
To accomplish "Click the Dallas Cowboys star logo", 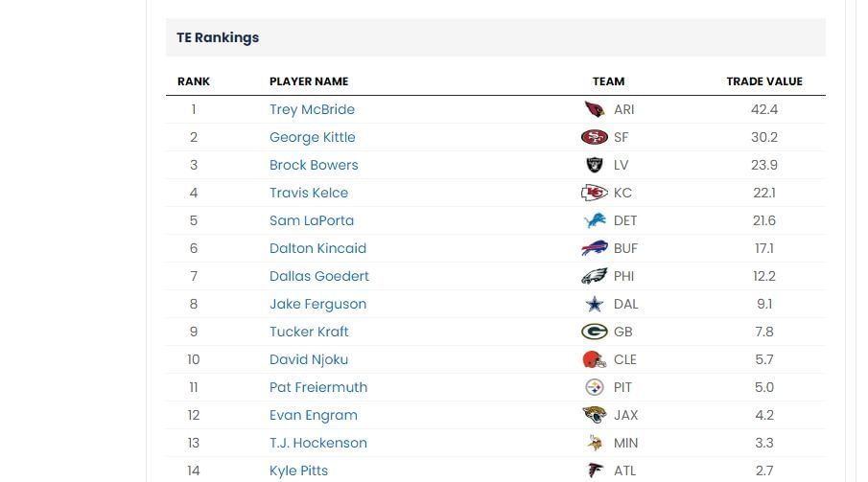I will 595,304.
